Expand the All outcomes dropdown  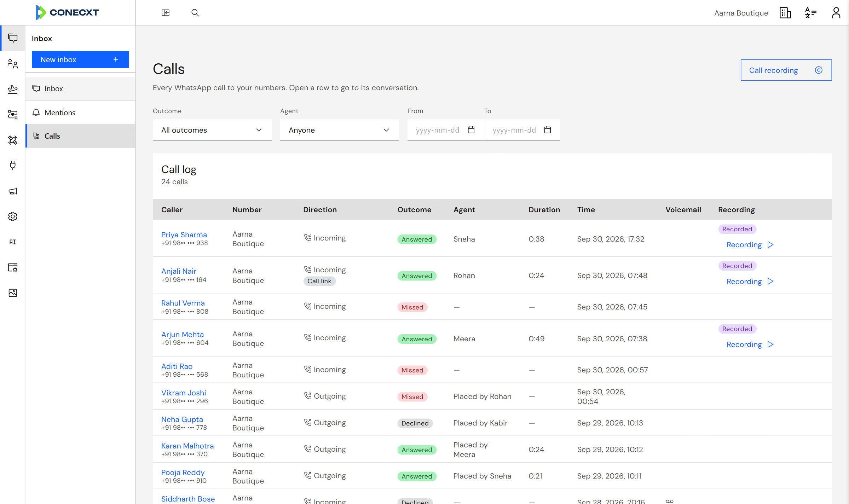(212, 130)
